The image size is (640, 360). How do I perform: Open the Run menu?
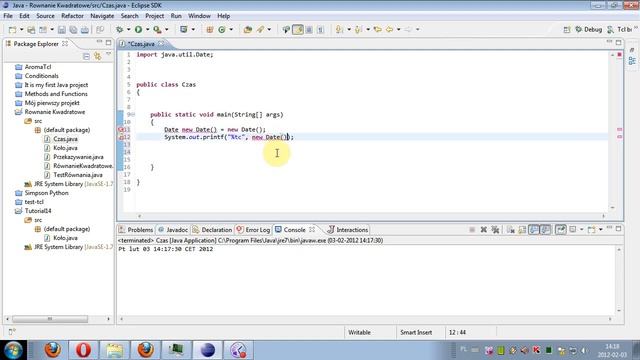pos(176,16)
